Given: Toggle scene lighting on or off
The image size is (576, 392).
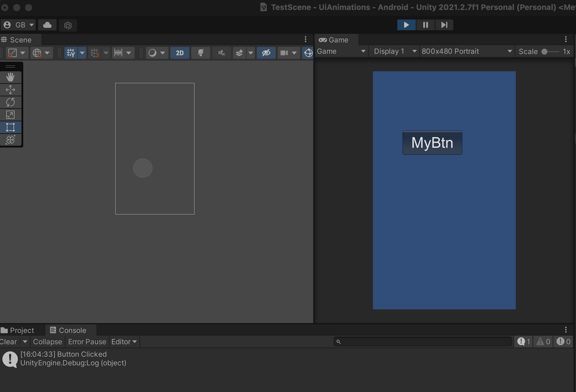Looking at the screenshot, I should coord(200,52).
